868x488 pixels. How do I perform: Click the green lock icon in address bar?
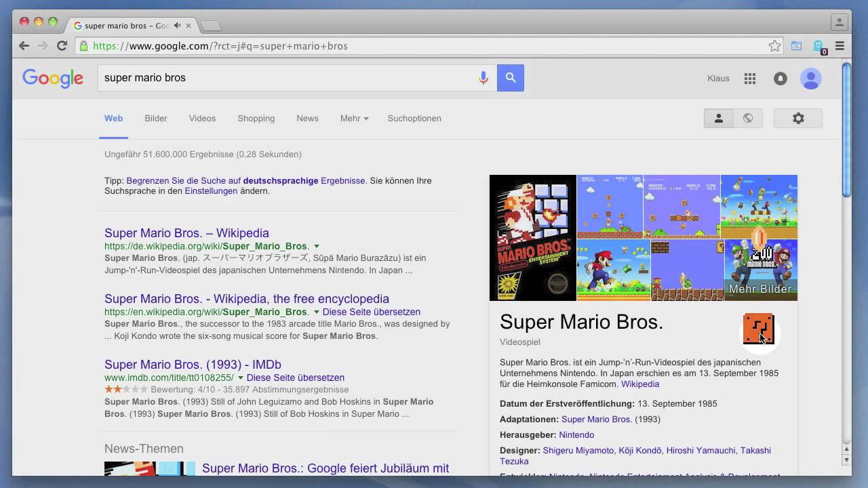84,46
